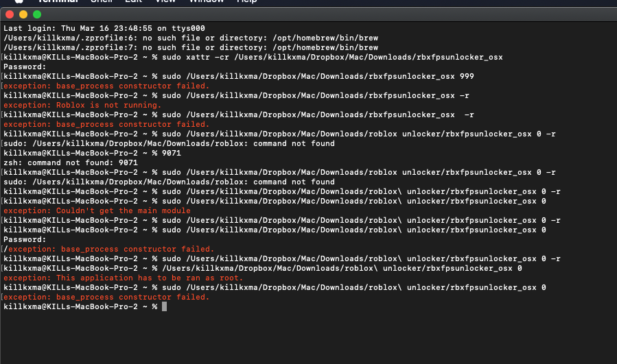This screenshot has width=617, height=364.
Task: Click the '.zprofile:6: no such file' line
Action: tap(191, 38)
